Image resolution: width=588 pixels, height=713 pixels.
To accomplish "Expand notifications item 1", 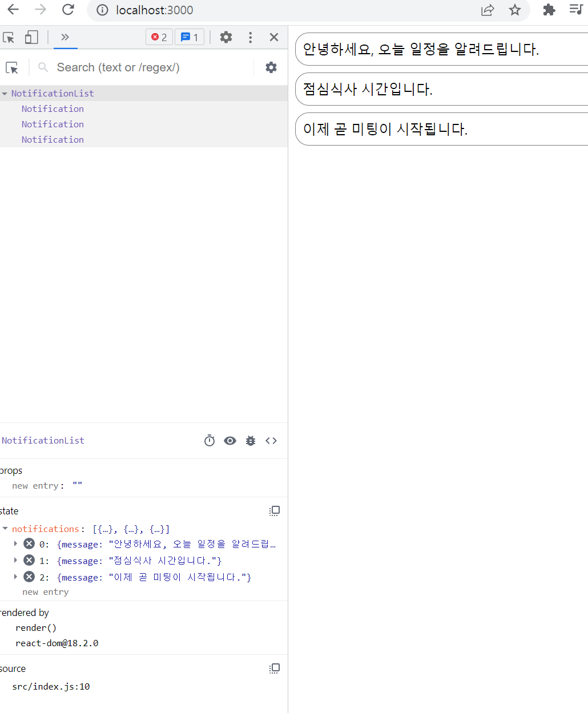I will coord(15,560).
